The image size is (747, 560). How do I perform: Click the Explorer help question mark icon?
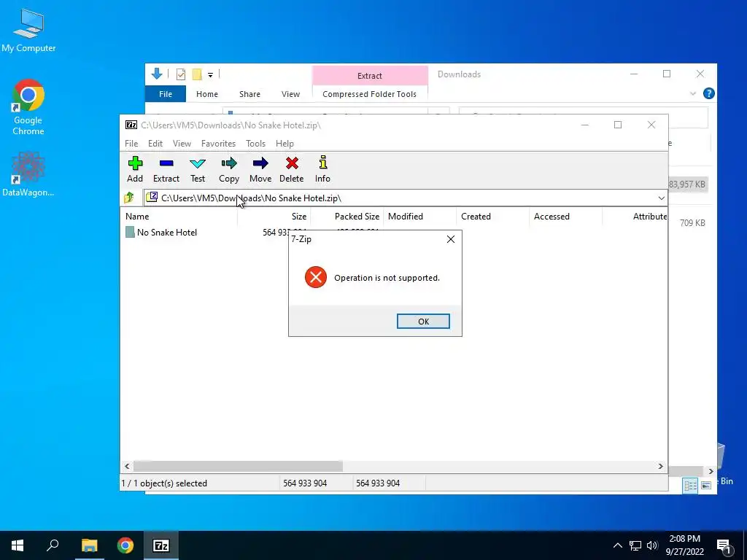point(708,93)
